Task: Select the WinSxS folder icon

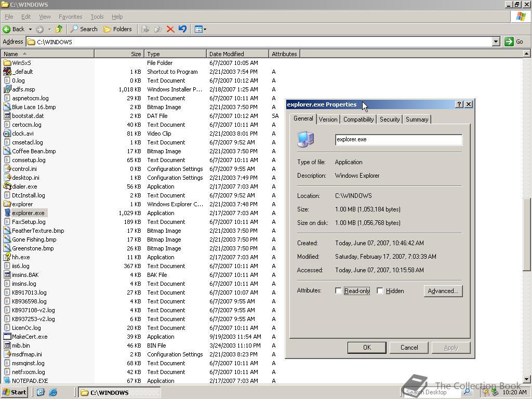Action: [x=7, y=63]
